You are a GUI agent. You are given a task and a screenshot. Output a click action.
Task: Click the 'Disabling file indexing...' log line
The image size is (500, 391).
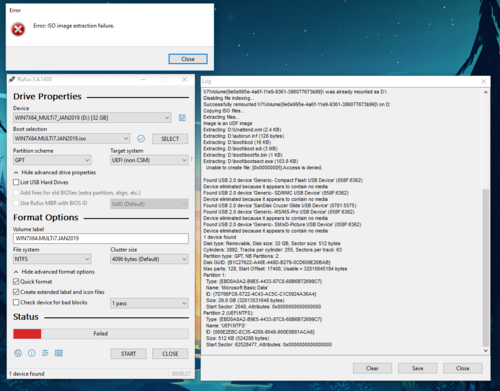pyautogui.click(x=228, y=98)
